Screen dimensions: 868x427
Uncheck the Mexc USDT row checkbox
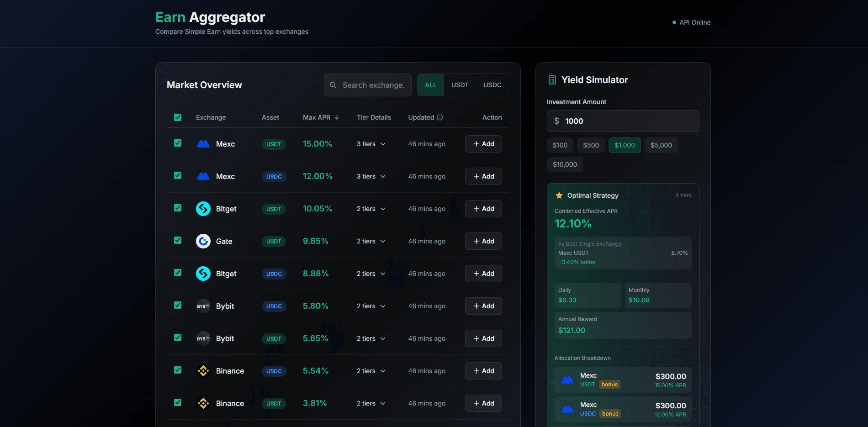[x=177, y=143]
